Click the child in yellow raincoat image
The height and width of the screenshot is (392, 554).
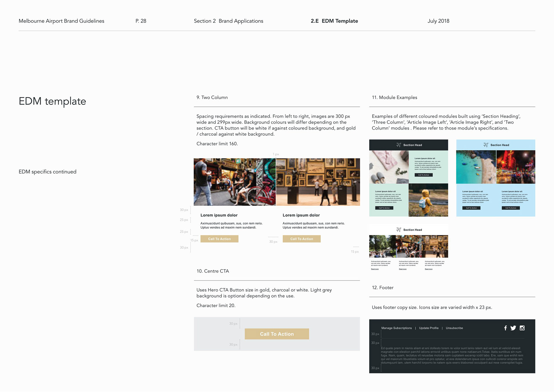click(x=428, y=200)
